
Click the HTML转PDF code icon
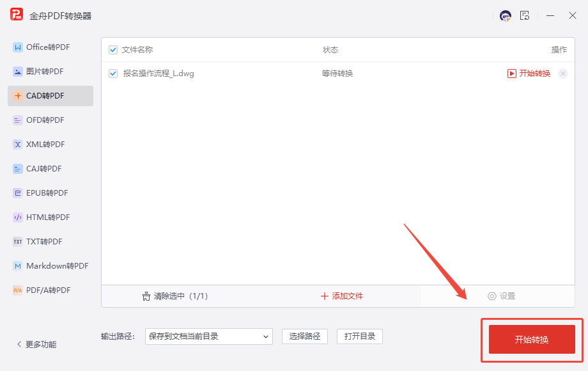(18, 217)
